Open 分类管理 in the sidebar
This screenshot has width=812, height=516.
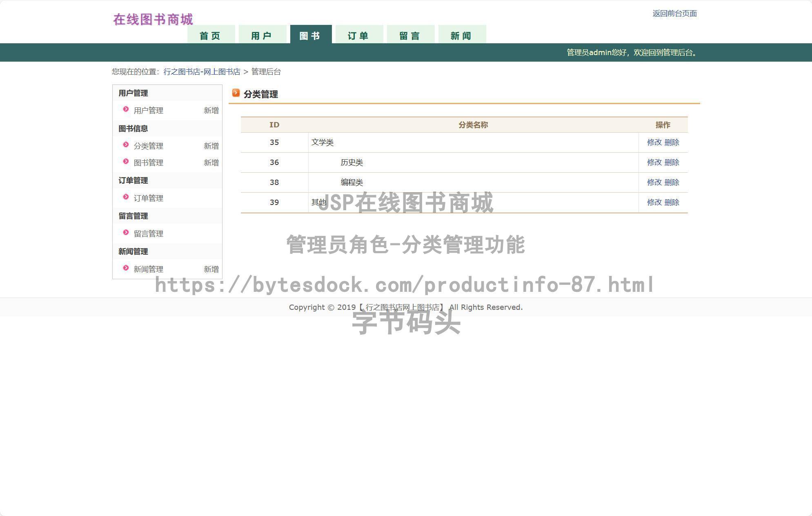149,146
